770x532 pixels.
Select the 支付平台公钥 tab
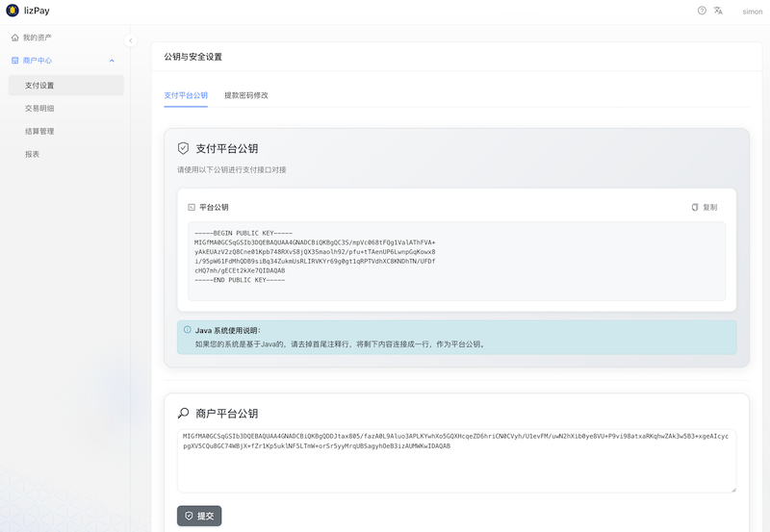tap(186, 95)
